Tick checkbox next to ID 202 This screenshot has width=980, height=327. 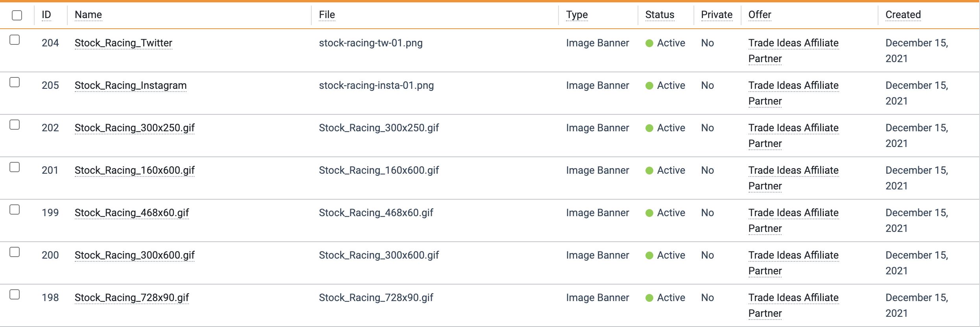[15, 125]
